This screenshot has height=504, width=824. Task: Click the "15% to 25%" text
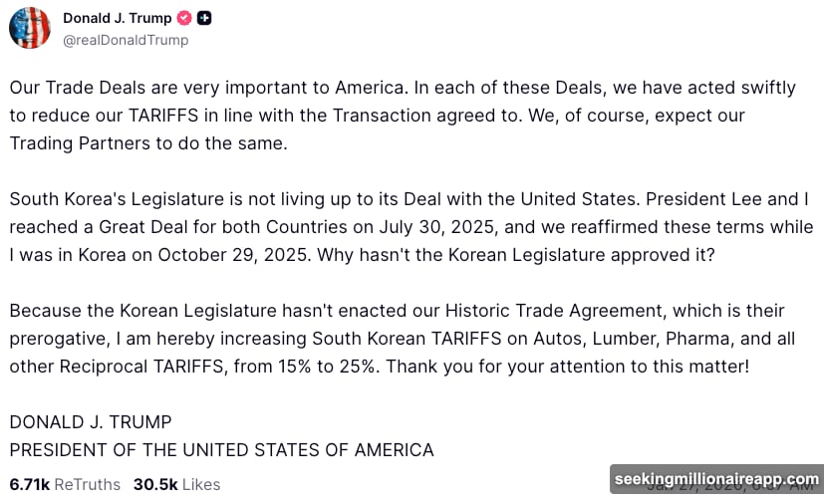326,367
